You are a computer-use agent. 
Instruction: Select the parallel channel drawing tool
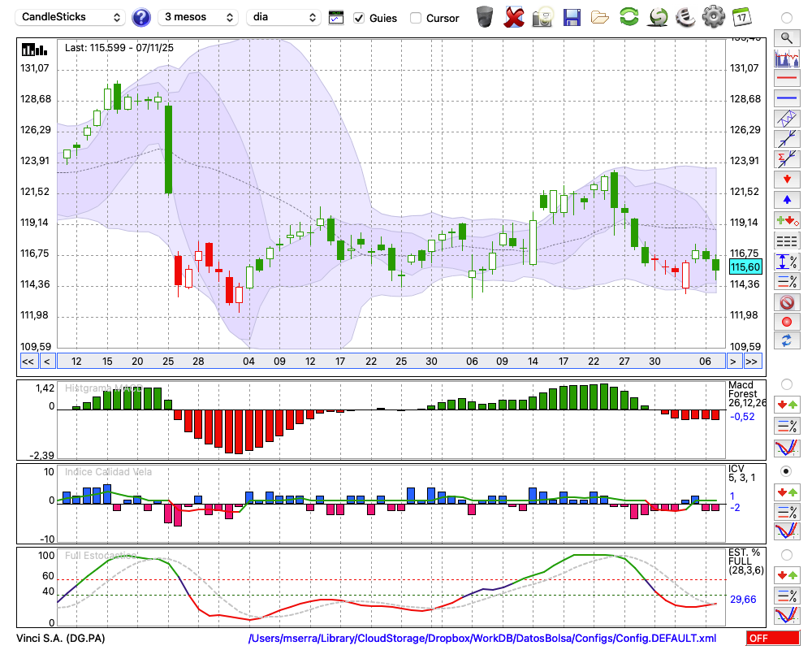(x=786, y=119)
